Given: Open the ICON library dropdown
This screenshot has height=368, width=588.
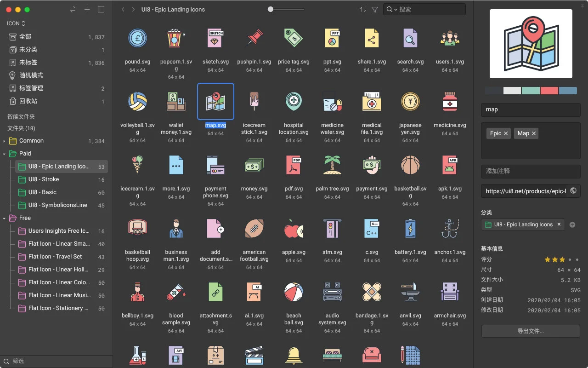Looking at the screenshot, I should tap(16, 23).
